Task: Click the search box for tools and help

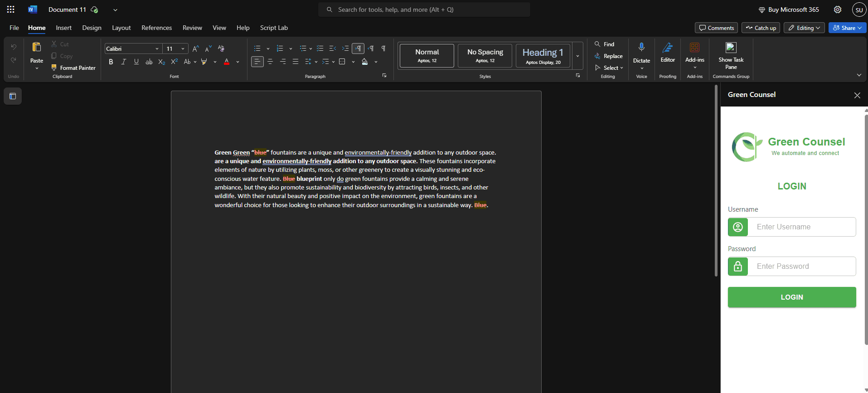Action: click(x=424, y=10)
